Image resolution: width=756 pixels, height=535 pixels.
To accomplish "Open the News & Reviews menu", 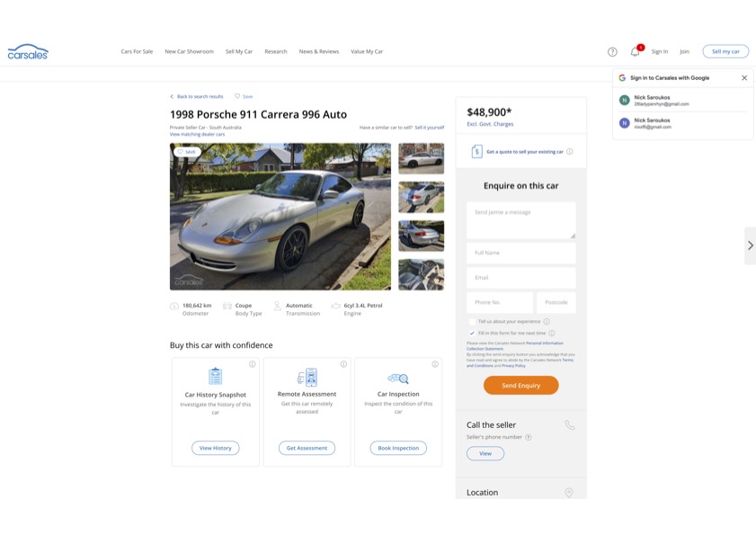I will [x=319, y=51].
